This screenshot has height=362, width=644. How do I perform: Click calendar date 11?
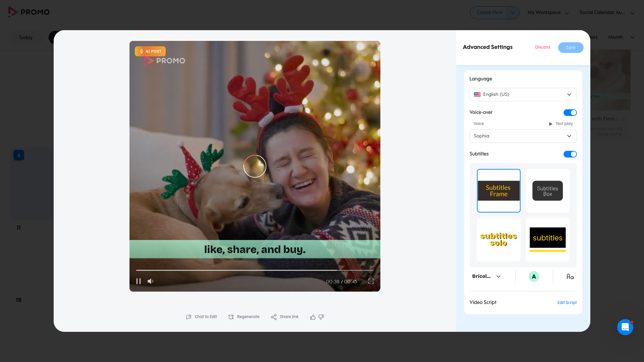click(19, 228)
